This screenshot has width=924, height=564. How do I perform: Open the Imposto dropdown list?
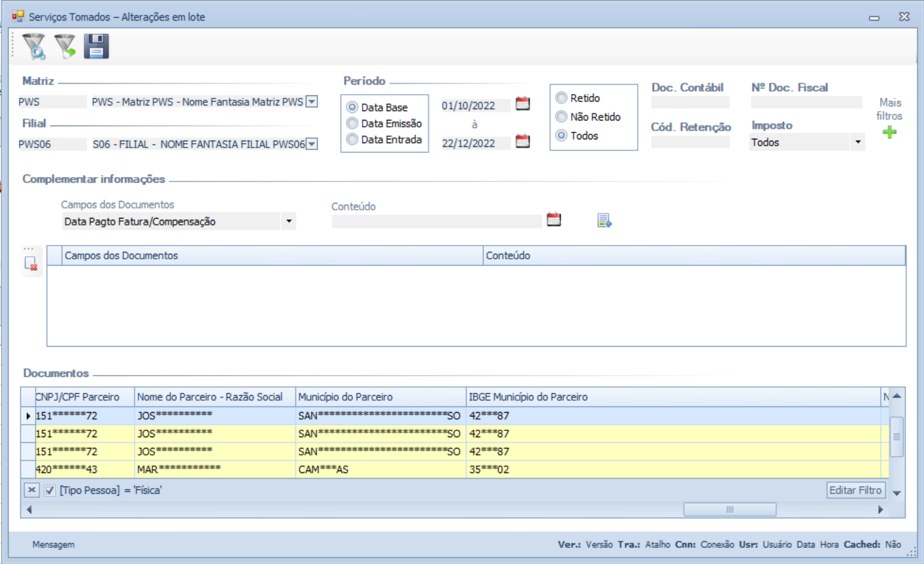(857, 143)
